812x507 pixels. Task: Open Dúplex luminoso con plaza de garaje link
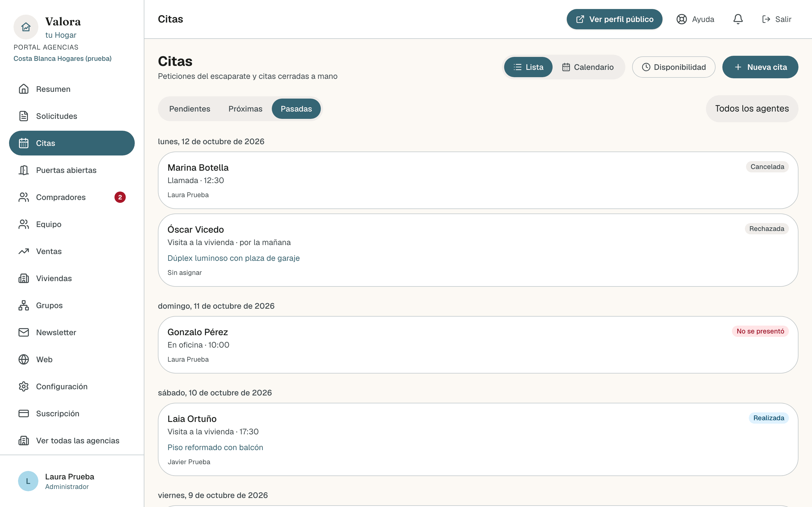(x=233, y=258)
